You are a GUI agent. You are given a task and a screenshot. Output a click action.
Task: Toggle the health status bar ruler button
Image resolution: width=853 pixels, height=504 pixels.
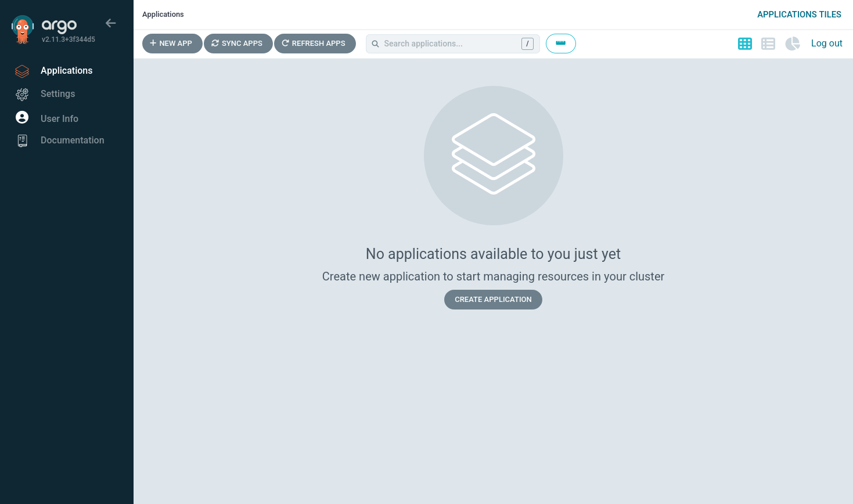tap(560, 44)
